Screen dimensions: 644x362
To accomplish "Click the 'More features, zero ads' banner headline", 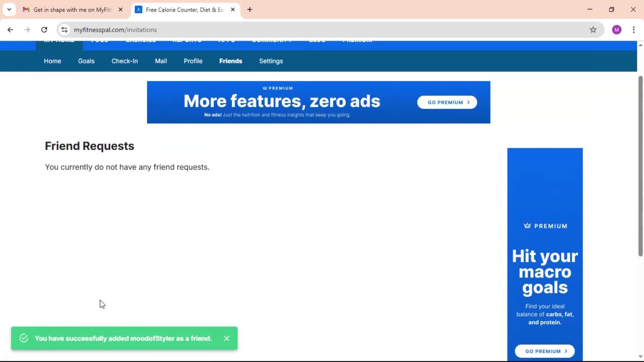I will click(x=282, y=101).
